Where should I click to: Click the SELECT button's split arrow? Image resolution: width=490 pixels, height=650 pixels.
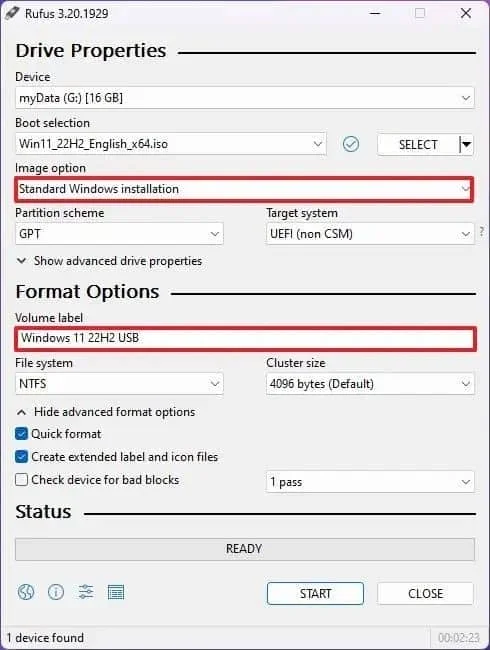(x=466, y=145)
